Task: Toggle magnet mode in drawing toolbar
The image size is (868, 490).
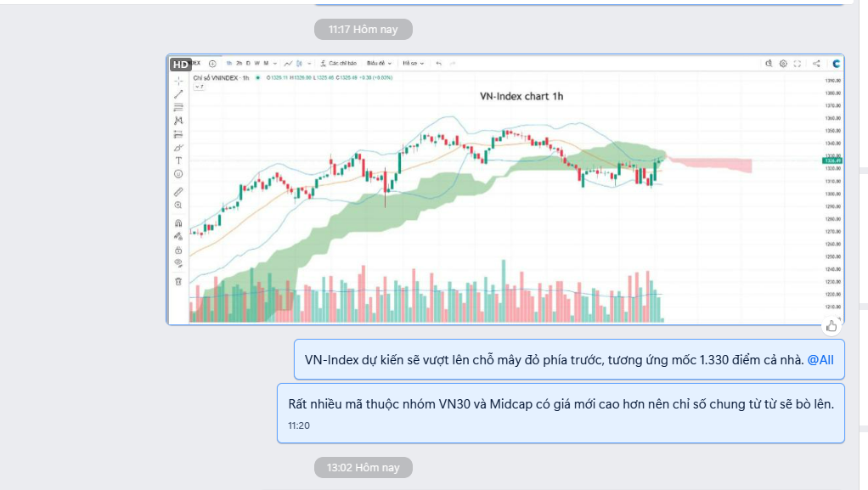Action: [178, 223]
